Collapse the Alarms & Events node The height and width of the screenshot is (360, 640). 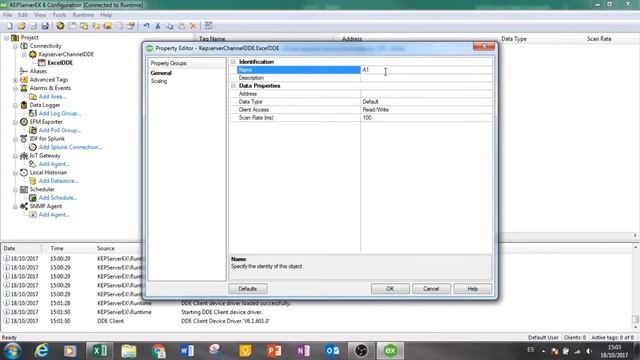[x=16, y=88]
